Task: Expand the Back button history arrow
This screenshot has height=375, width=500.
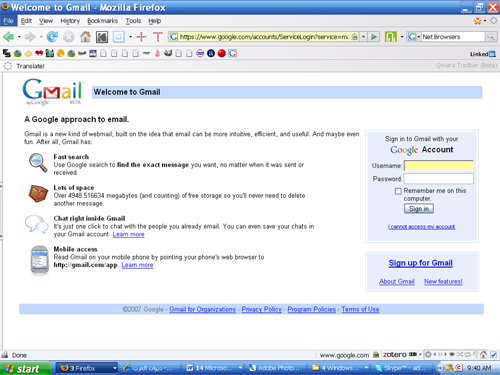Action: [19, 37]
